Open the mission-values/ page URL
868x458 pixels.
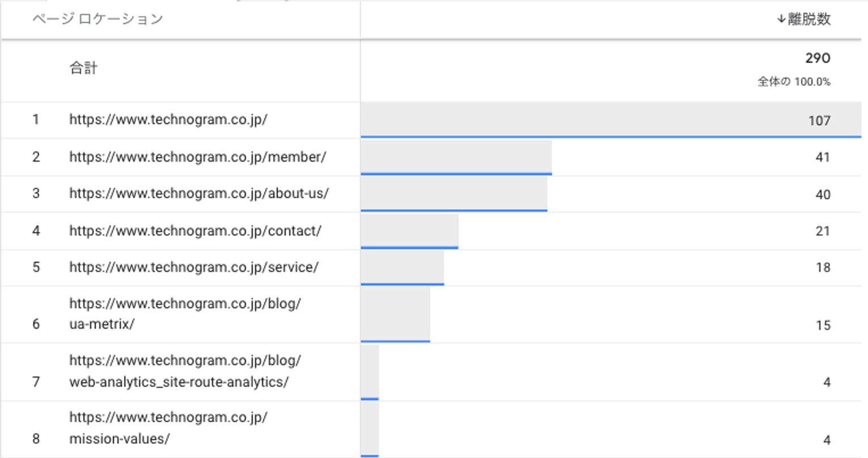coord(168,428)
